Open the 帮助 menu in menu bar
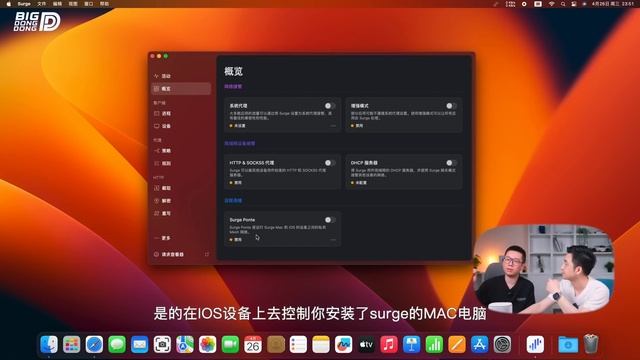640x360 pixels. coord(104,4)
